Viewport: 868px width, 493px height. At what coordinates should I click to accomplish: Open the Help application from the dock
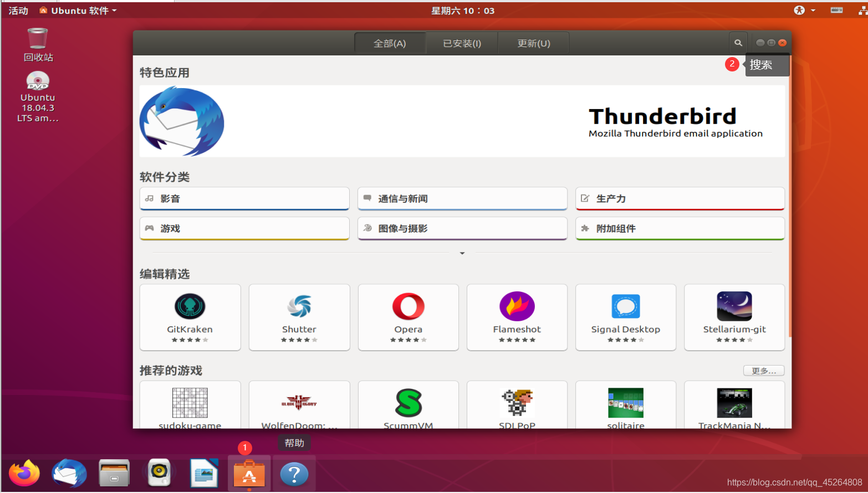click(294, 474)
